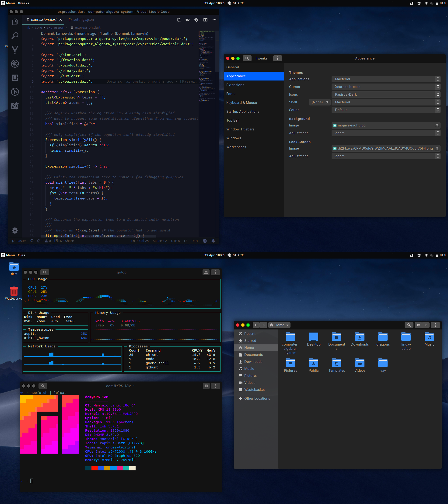Open the Cursor theme dropdown in Tweaks
Viewport: 448px width, 504px height.
(386, 87)
